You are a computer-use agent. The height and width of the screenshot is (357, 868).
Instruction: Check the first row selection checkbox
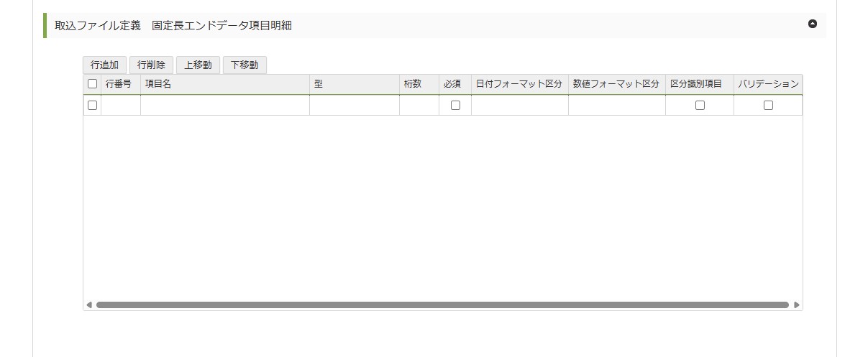92,106
